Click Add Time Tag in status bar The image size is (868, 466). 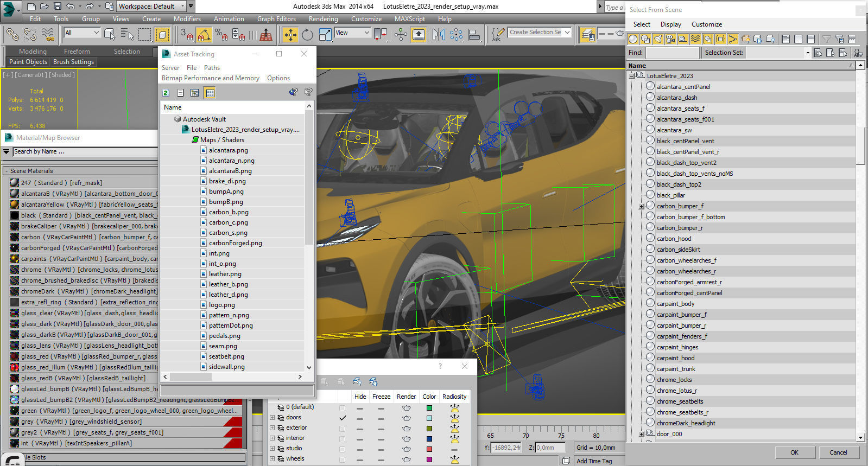pos(594,461)
